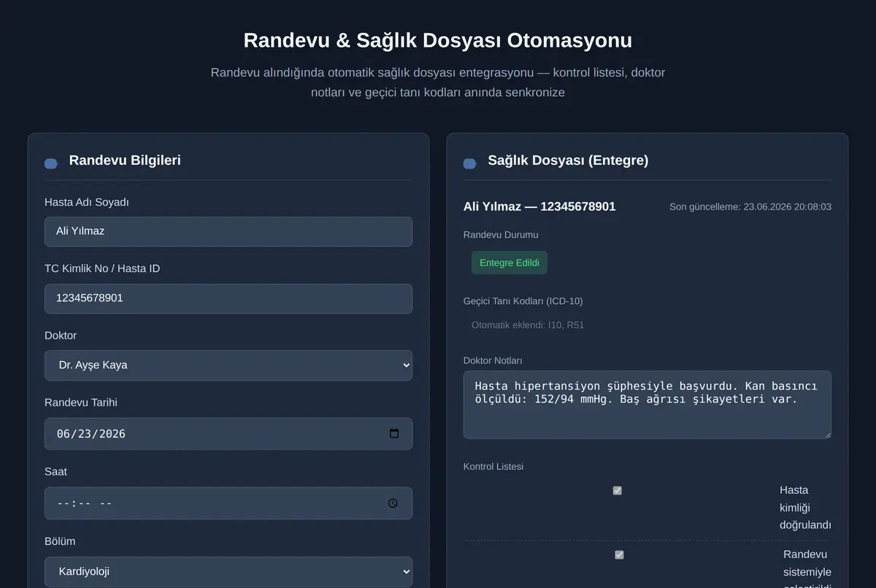Toggle the Randevu sistemiyle checkbox
The width and height of the screenshot is (876, 588).
pyautogui.click(x=619, y=555)
